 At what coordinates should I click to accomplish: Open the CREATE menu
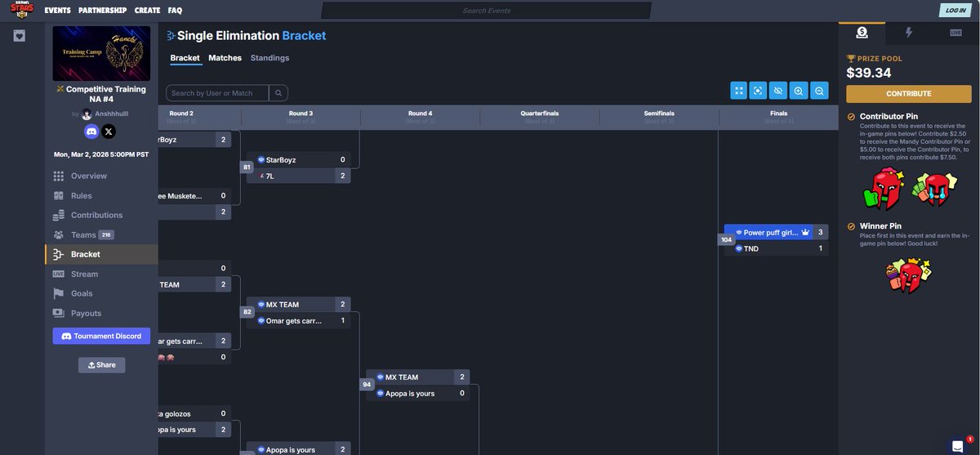point(147,11)
